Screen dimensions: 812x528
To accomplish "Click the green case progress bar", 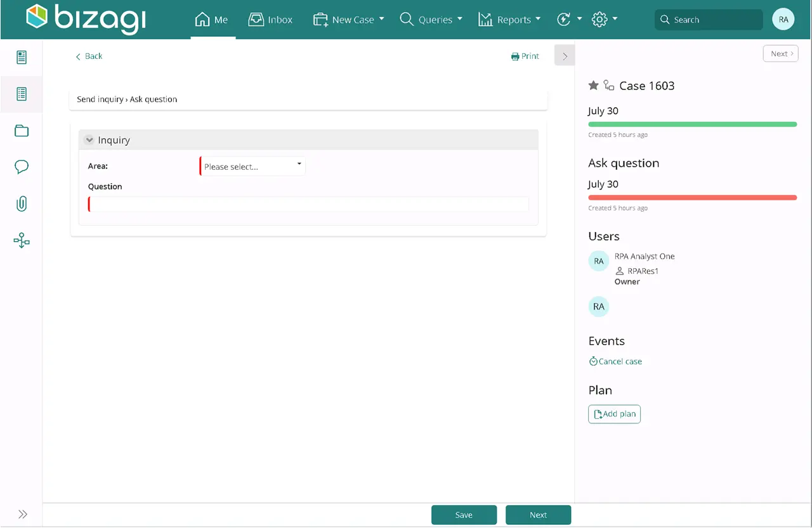I will pyautogui.click(x=693, y=124).
